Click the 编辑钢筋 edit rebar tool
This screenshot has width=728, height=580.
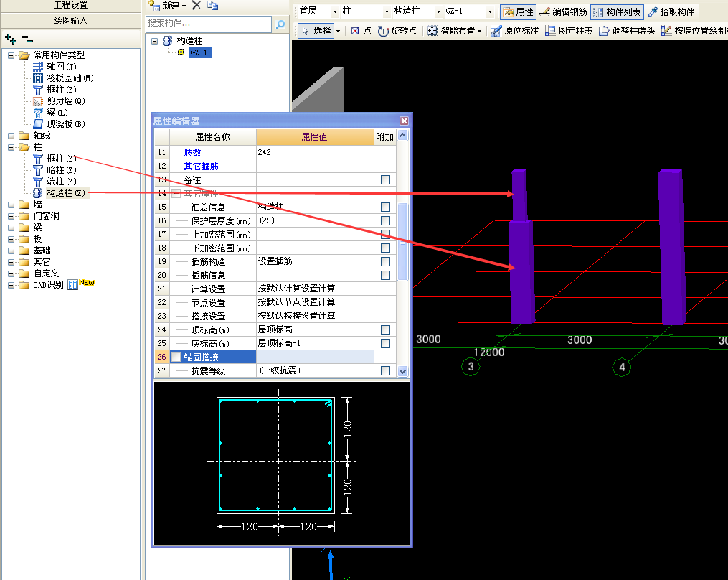[x=563, y=12]
